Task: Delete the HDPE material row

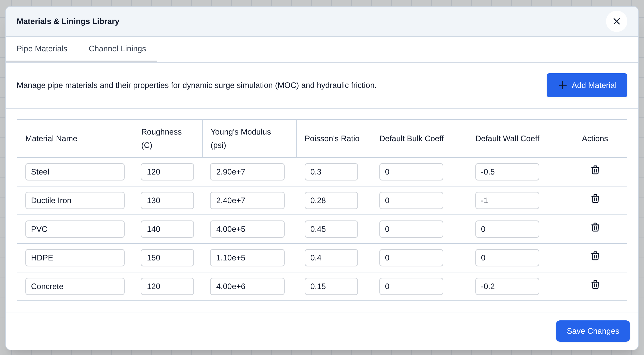Action: click(595, 256)
